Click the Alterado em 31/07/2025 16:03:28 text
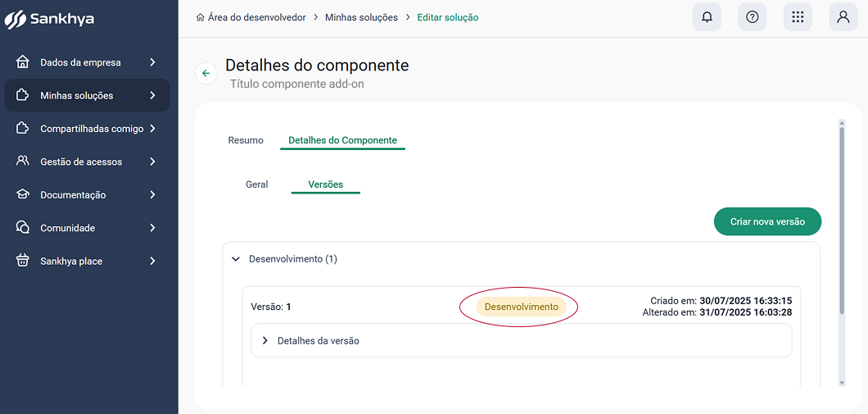Viewport: 868px width, 414px height. pos(717,312)
